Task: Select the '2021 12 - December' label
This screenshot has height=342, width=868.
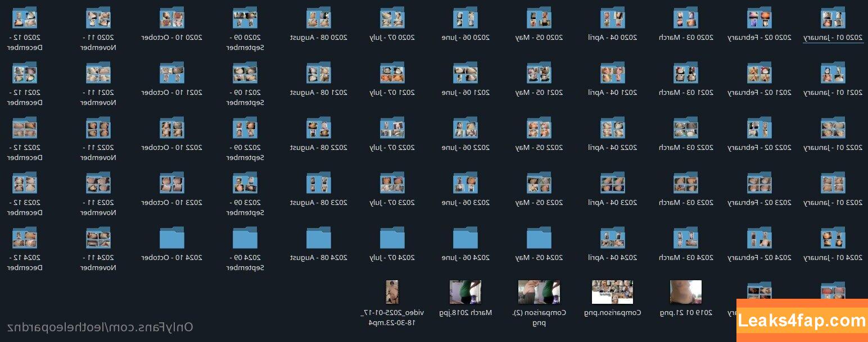Action: click(x=25, y=97)
